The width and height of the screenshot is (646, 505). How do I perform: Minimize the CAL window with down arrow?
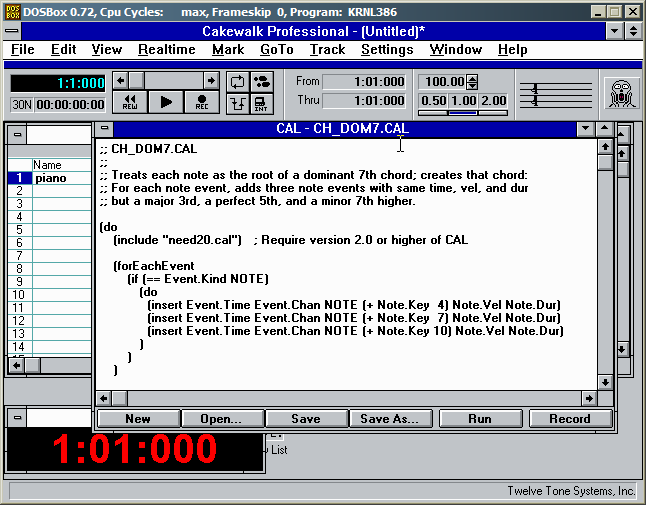coord(585,129)
